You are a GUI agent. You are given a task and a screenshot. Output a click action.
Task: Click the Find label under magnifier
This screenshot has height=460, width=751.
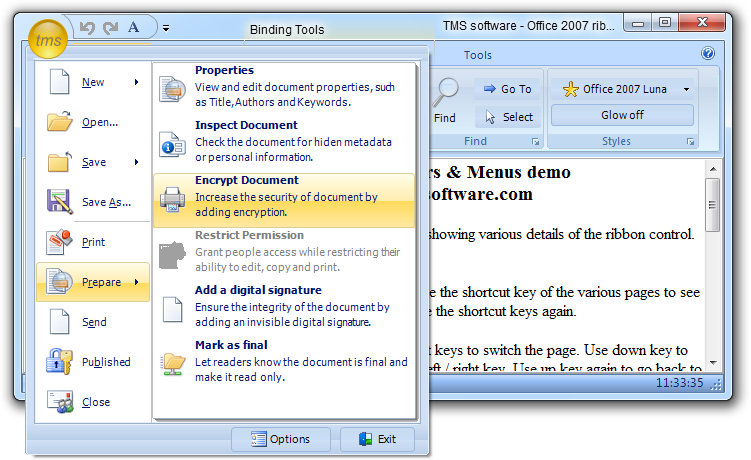(444, 118)
